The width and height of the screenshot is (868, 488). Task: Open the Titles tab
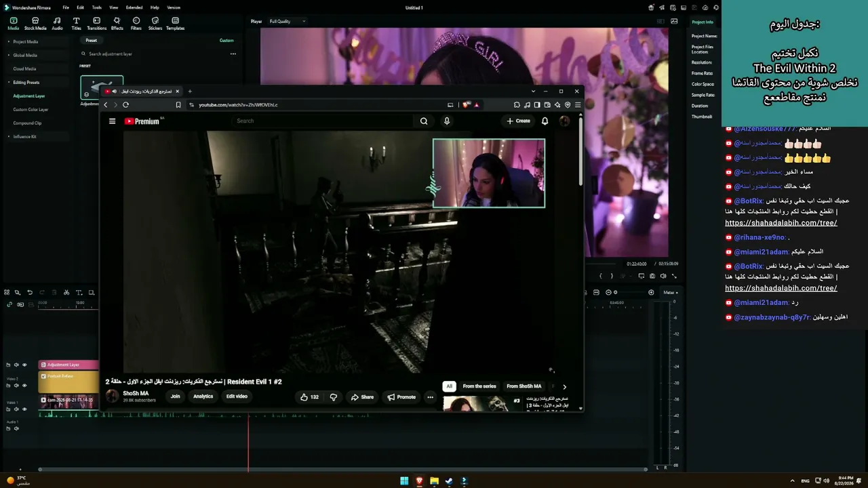pyautogui.click(x=76, y=24)
